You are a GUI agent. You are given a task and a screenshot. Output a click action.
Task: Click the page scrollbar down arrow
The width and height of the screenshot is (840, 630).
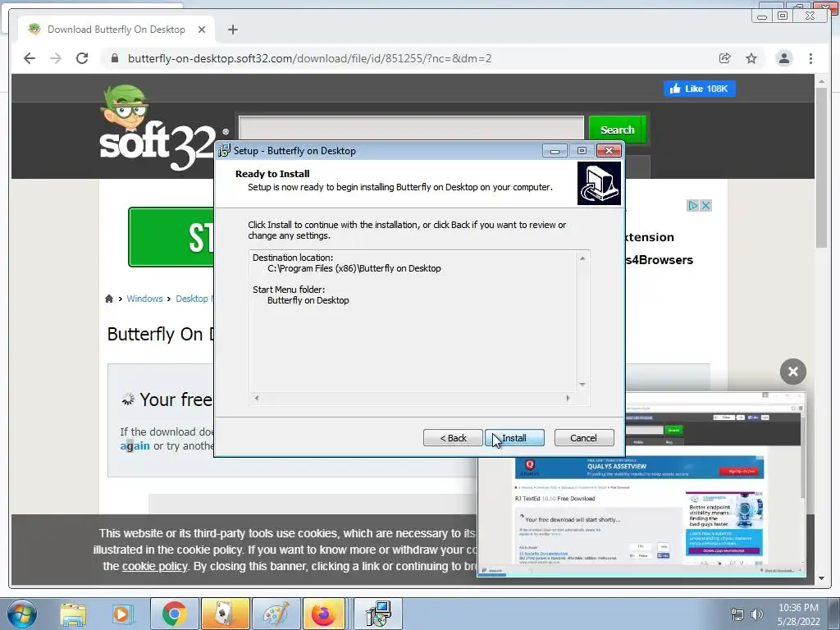click(821, 578)
